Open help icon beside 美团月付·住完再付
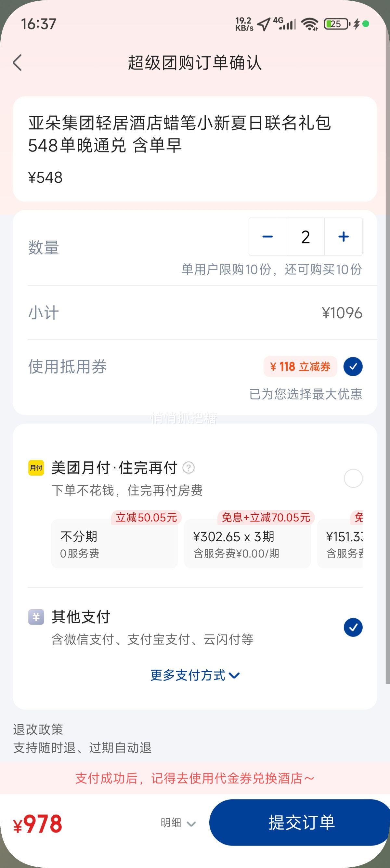The height and width of the screenshot is (868, 390). (x=188, y=468)
